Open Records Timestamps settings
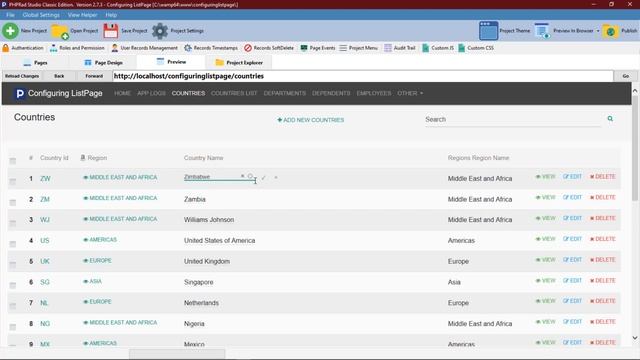Viewport: 640px width, 360px height. (x=211, y=48)
